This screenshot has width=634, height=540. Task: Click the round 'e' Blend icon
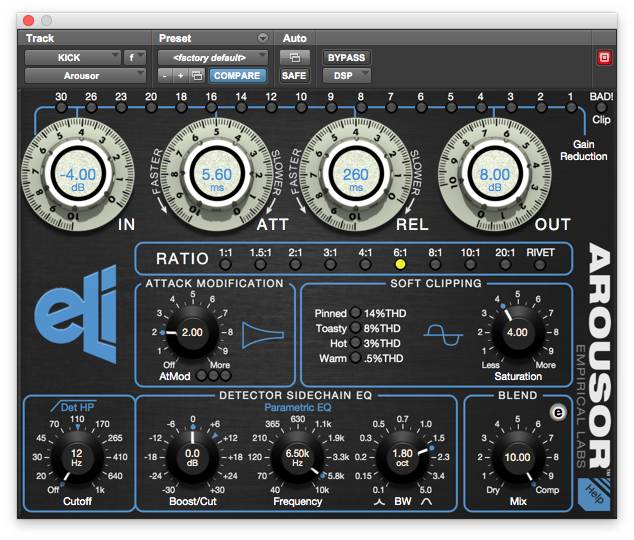pos(558,413)
